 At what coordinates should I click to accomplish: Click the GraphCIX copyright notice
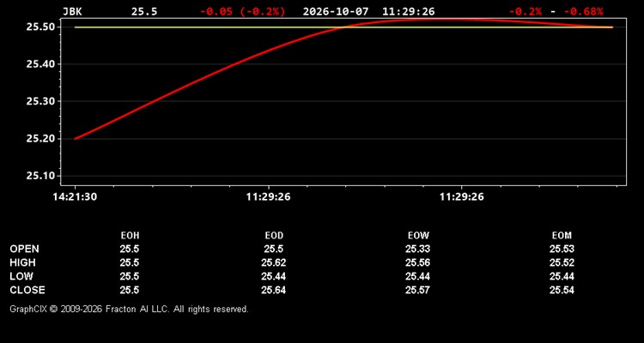tap(129, 309)
